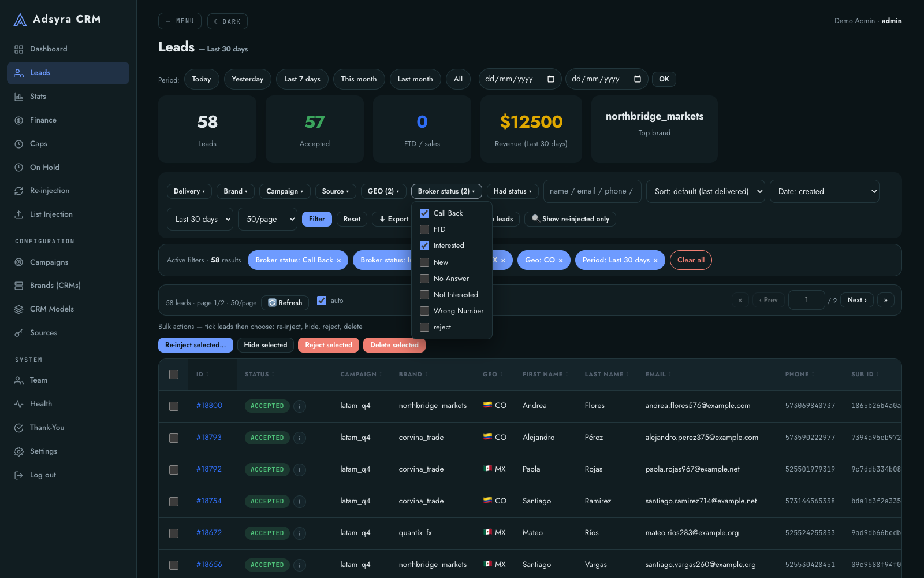Open the Brand filter dropdown
This screenshot has width=924, height=578.
(236, 191)
